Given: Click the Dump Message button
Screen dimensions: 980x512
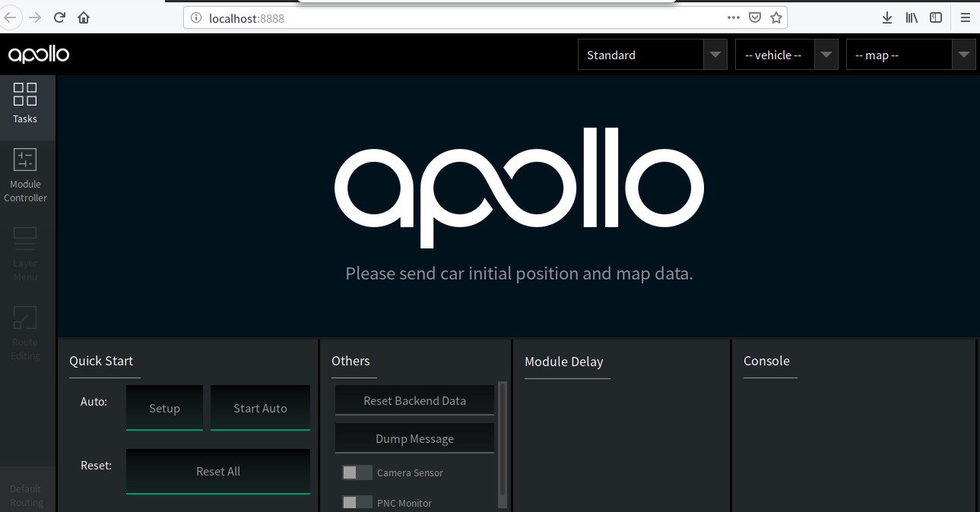Looking at the screenshot, I should (414, 438).
